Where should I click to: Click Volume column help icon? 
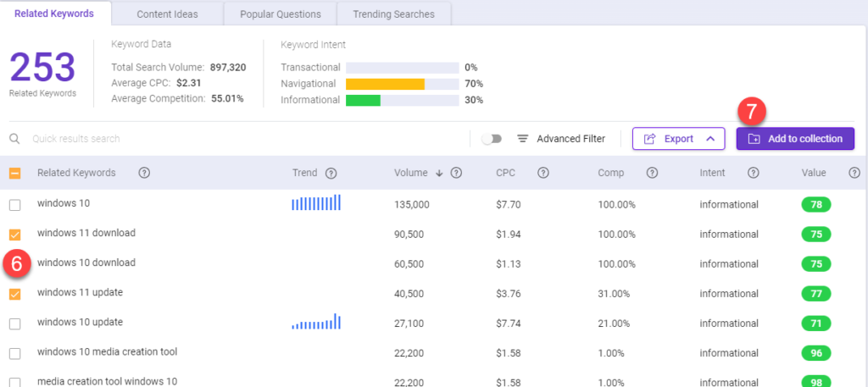tap(456, 173)
